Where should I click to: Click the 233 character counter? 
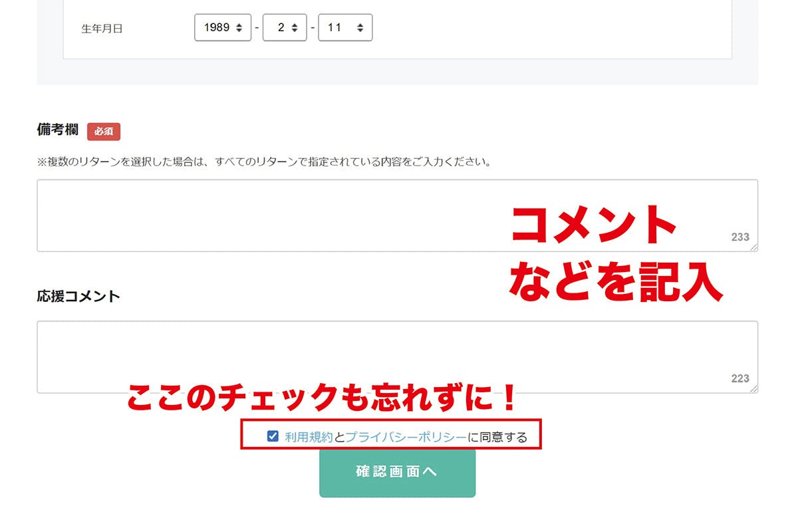click(739, 237)
